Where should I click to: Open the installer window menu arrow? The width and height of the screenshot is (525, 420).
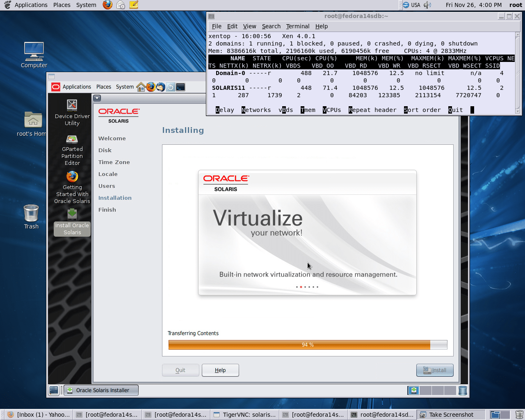coord(97,98)
